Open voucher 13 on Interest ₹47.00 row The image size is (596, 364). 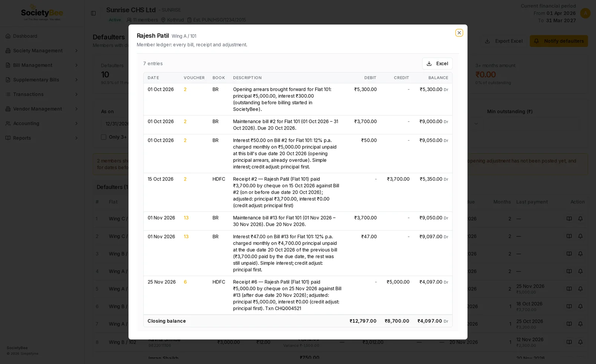click(x=186, y=237)
